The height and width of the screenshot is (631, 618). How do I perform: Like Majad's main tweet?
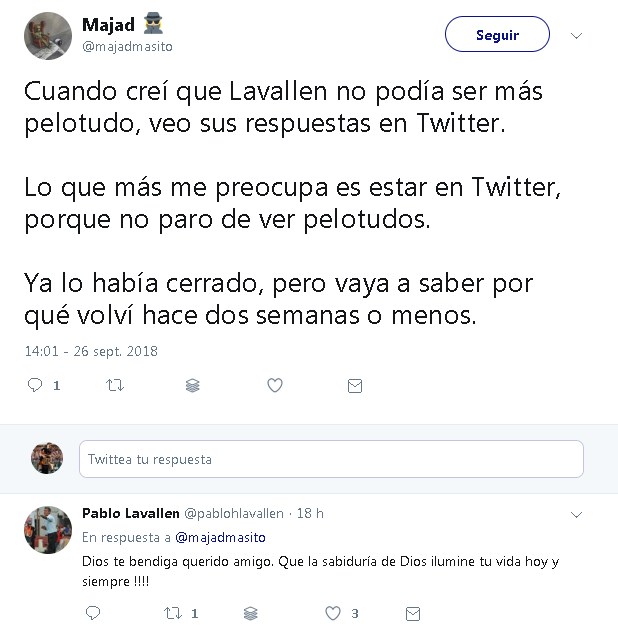(x=275, y=385)
